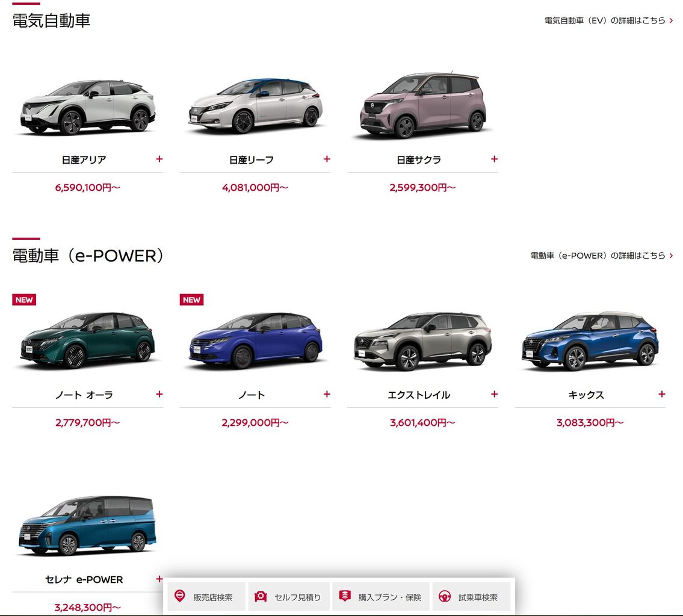Open 電気自動車（EV）の詳細はこちら link
The height and width of the screenshot is (616, 683).
click(609, 20)
